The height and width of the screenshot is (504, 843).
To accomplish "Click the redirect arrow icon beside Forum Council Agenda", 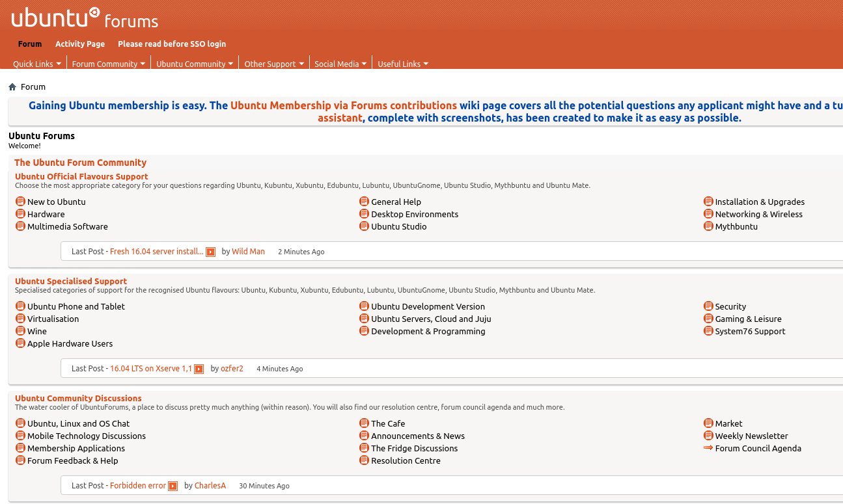I will pos(709,448).
